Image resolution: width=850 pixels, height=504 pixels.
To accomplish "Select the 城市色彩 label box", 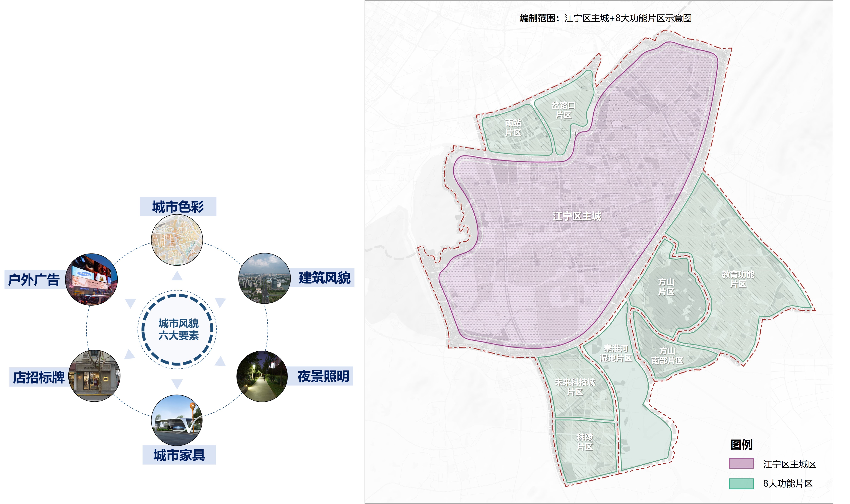I will (178, 207).
